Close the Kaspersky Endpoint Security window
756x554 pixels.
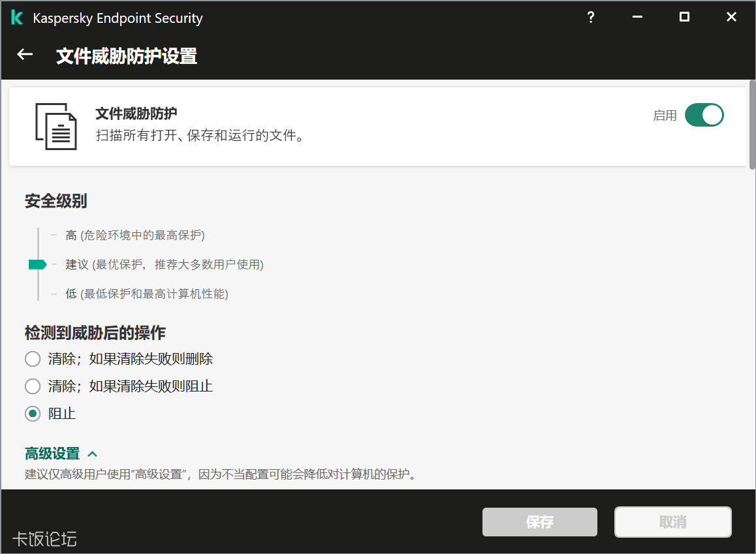point(731,18)
